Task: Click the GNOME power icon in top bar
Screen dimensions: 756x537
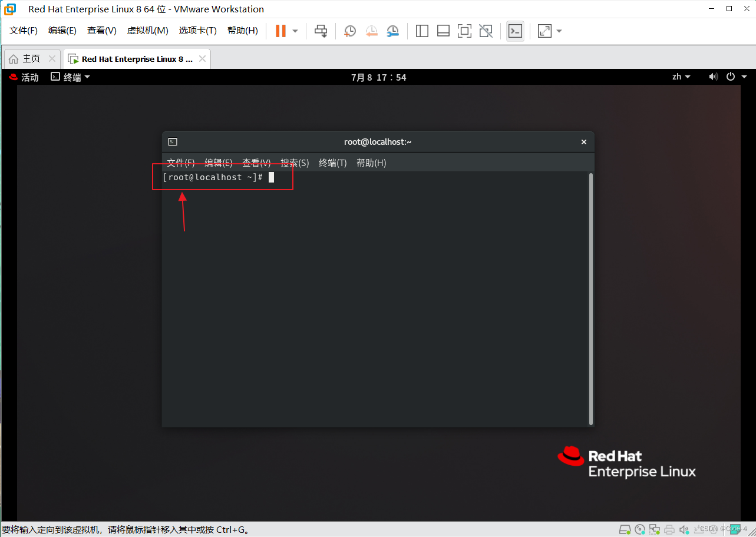Action: point(731,77)
